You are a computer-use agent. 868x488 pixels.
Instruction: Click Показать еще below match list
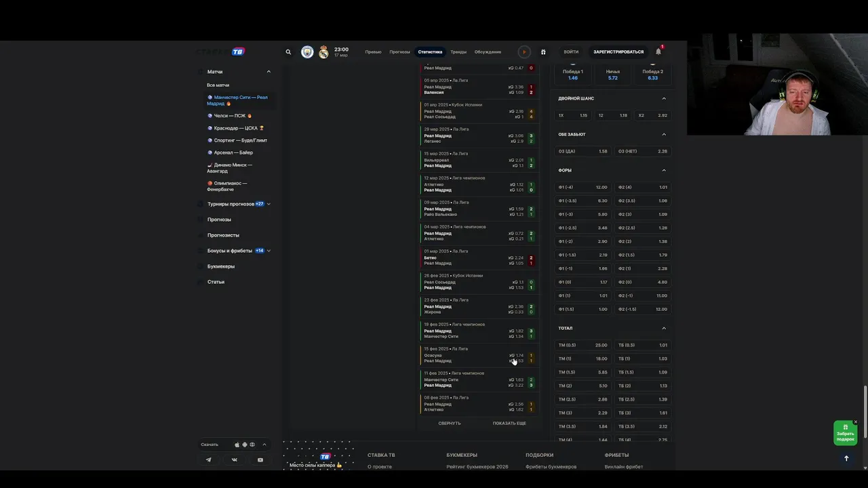509,423
